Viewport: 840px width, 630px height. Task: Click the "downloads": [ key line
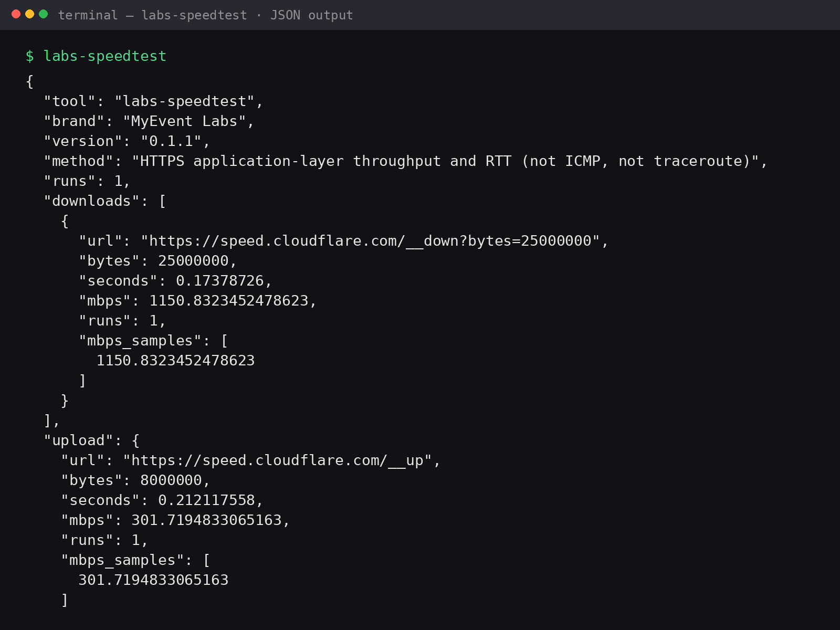coord(105,201)
